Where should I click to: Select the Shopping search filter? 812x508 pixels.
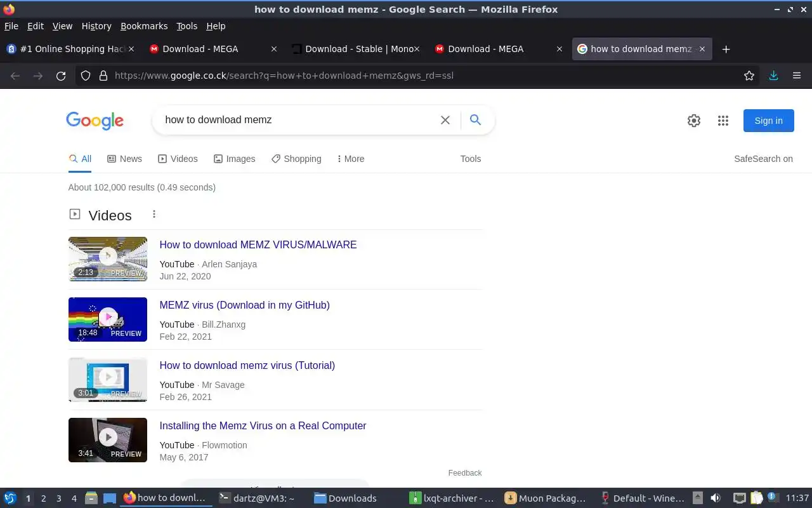point(296,159)
